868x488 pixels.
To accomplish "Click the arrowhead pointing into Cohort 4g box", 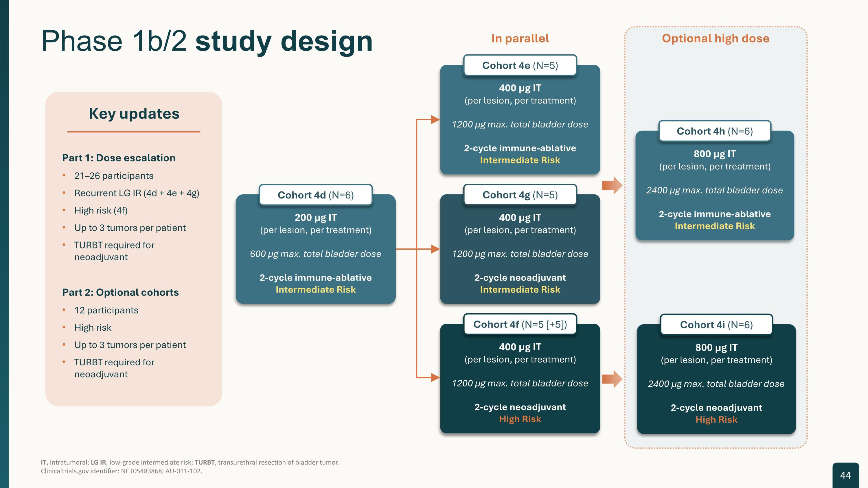I will (x=435, y=249).
